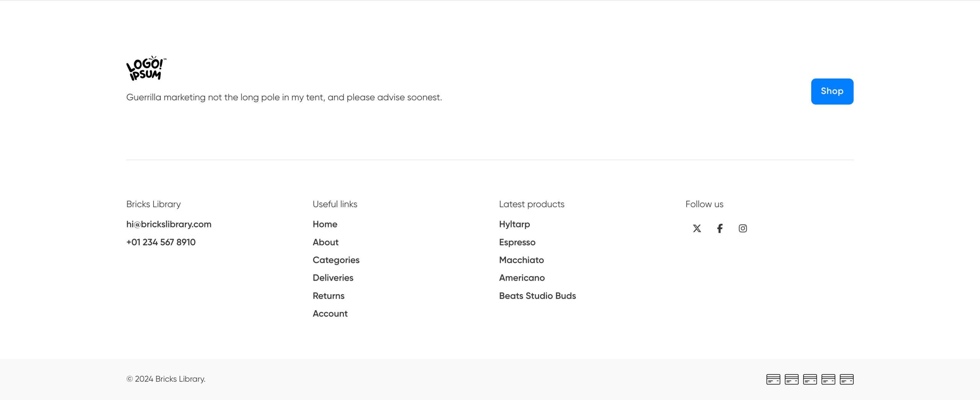Open the Beats Studio Buds product
The height and width of the screenshot is (400, 980).
[537, 296]
